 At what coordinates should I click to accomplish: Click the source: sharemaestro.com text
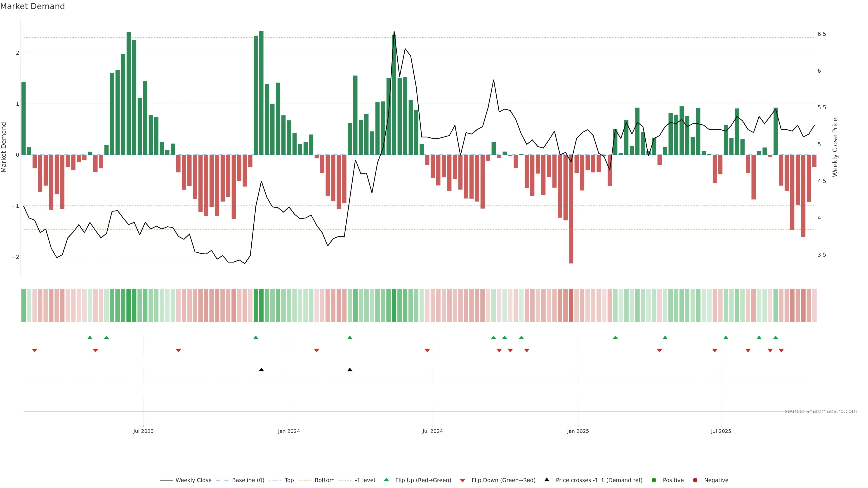(x=821, y=411)
